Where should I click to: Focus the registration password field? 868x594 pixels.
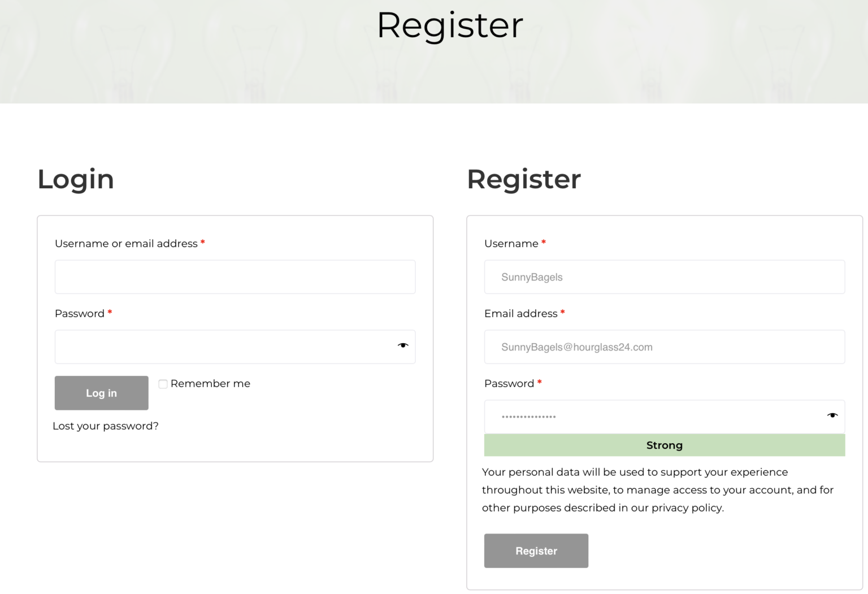(x=665, y=417)
